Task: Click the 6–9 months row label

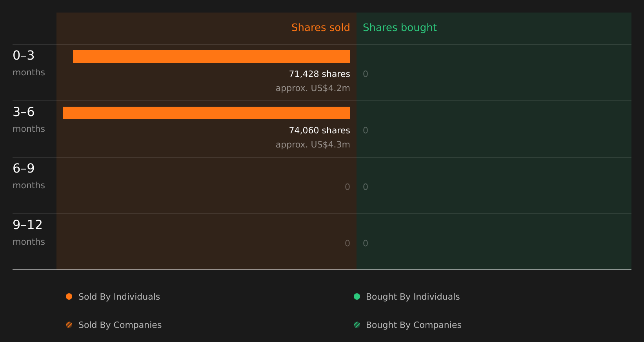Action: (29, 176)
